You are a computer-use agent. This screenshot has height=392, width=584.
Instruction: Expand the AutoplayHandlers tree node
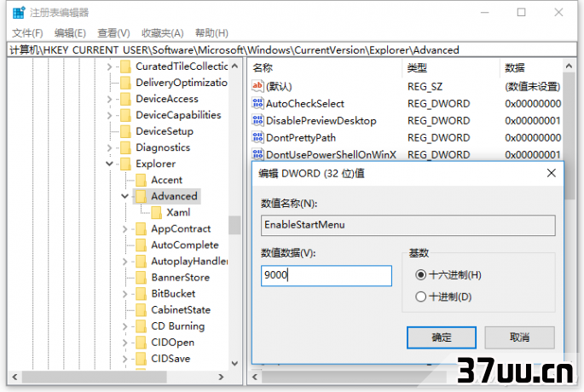[124, 262]
